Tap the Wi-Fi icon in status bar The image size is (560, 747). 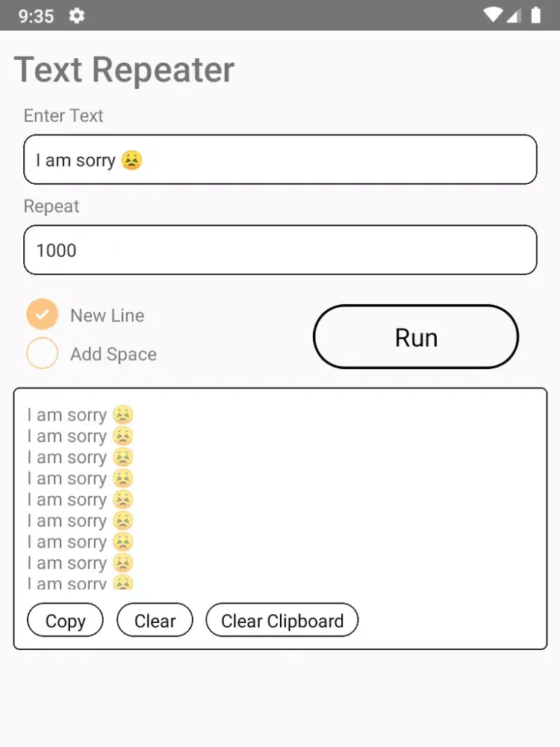(x=492, y=16)
